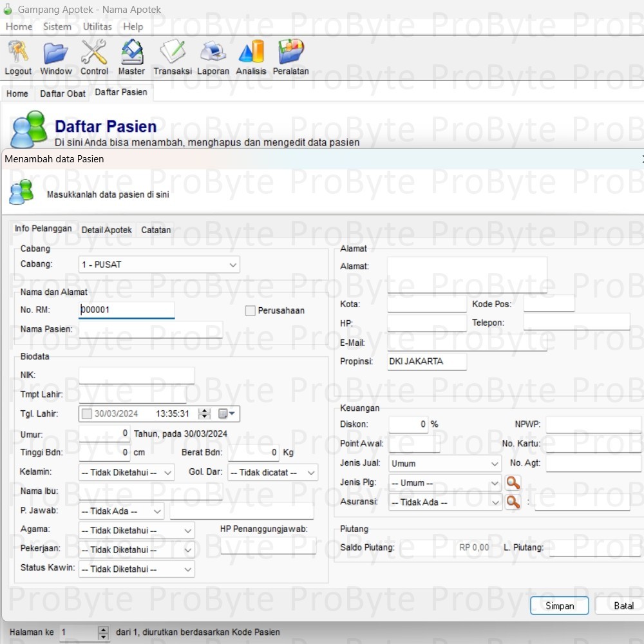The height and width of the screenshot is (644, 644).
Task: Open the Utilitas menu
Action: point(97,26)
